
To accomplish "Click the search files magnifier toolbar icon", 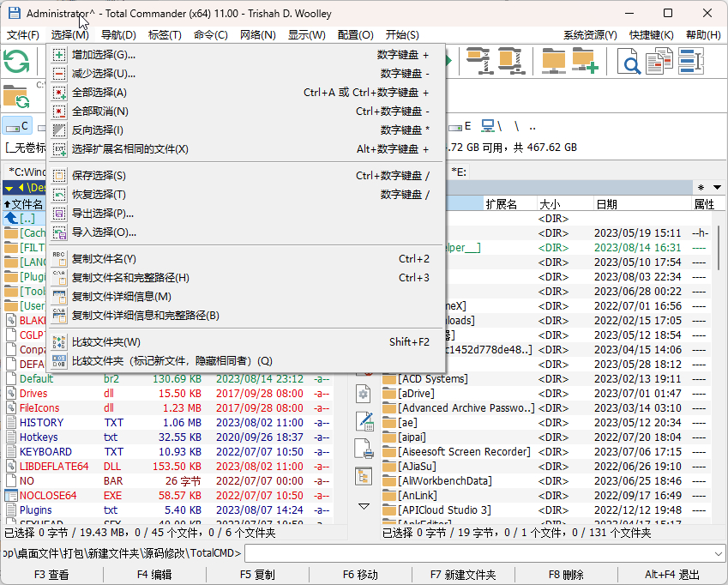I will pyautogui.click(x=629, y=61).
